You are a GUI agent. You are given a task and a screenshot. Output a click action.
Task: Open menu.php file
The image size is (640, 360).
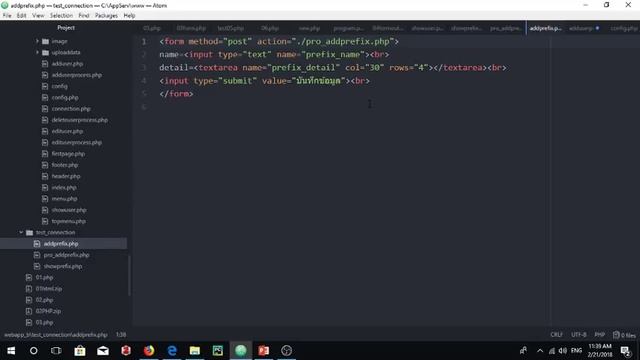[x=64, y=198]
